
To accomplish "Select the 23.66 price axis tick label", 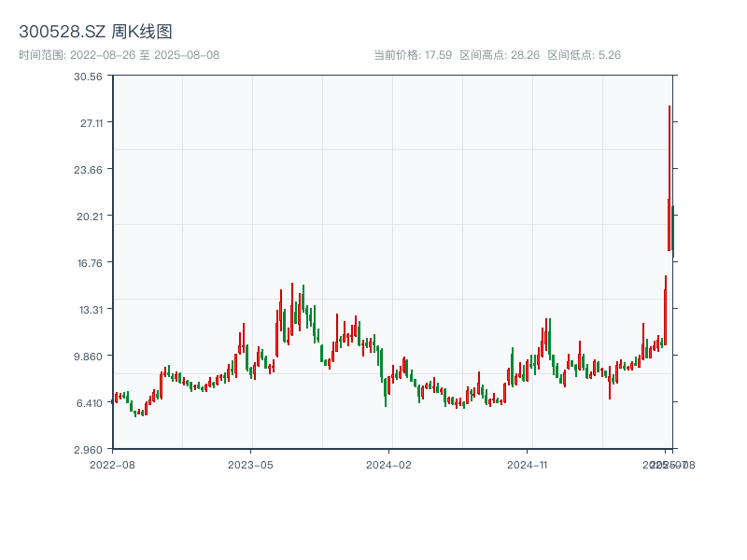I will [88, 170].
